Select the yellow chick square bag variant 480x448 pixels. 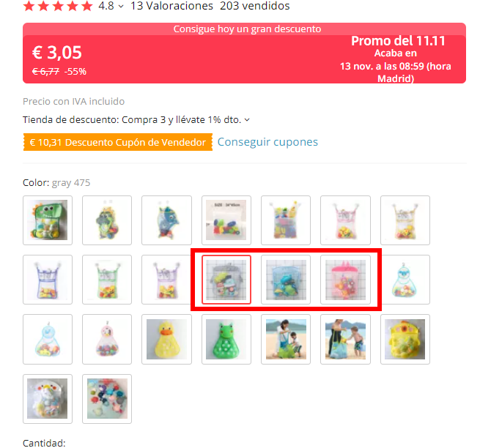click(x=405, y=339)
